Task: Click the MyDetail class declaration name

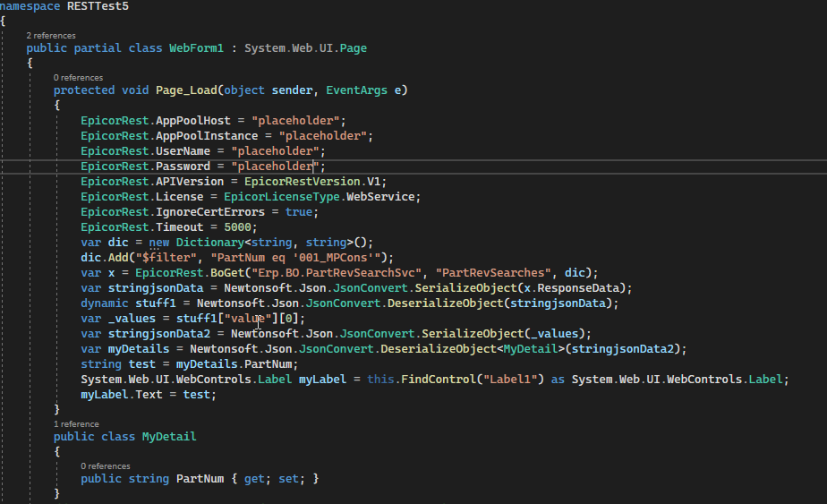Action: (x=169, y=437)
